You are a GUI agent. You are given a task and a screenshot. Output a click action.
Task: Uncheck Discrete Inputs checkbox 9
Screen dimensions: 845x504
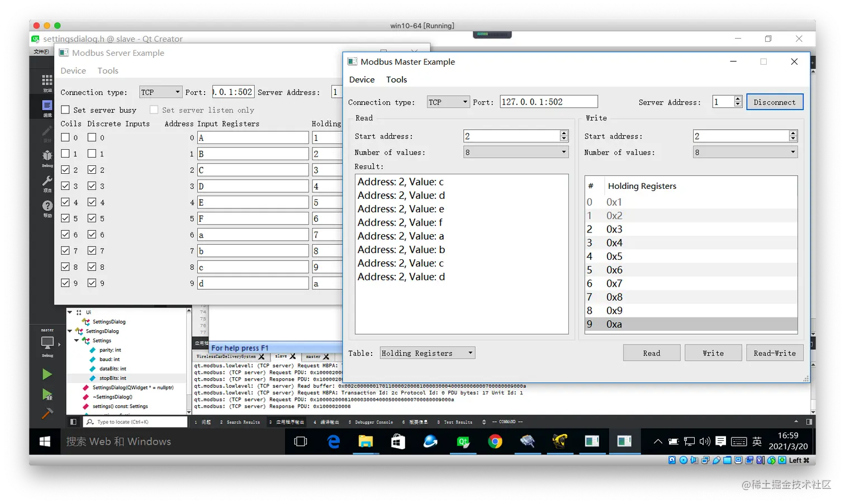pyautogui.click(x=93, y=283)
